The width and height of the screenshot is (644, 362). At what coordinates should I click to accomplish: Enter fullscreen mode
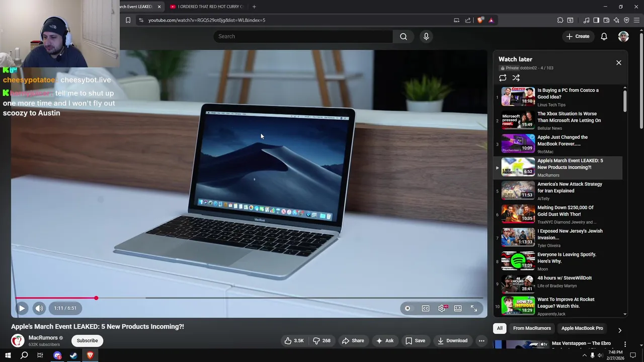pyautogui.click(x=474, y=308)
